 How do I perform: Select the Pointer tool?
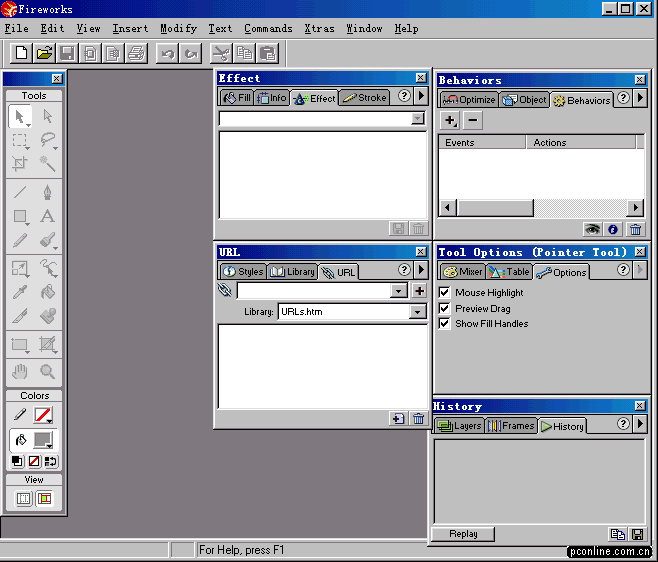point(20,116)
